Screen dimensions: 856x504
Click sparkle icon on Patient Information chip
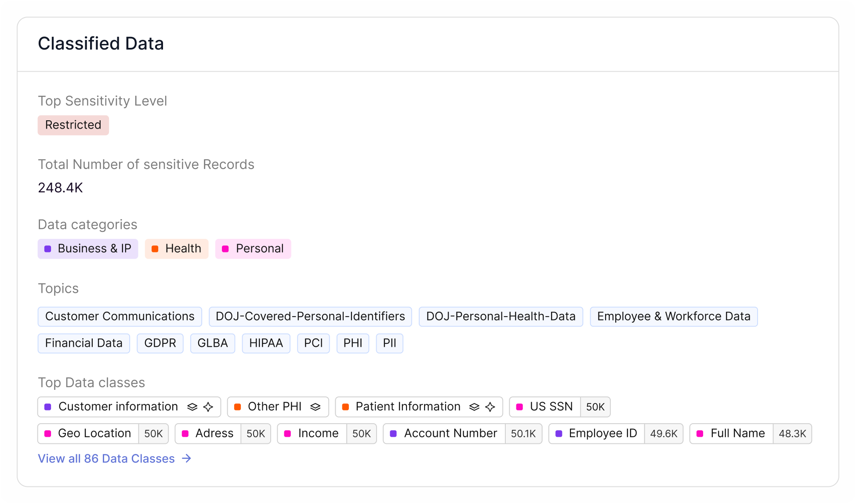tap(490, 407)
